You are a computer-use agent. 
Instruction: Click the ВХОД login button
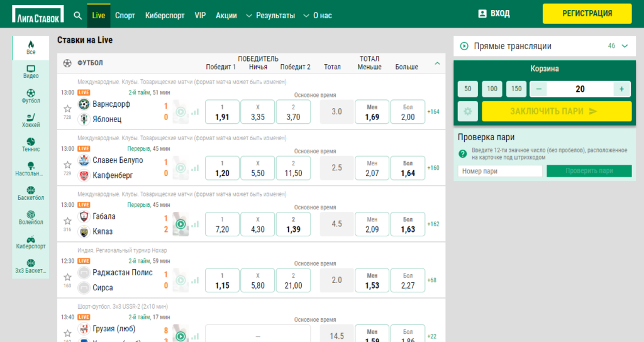(494, 14)
